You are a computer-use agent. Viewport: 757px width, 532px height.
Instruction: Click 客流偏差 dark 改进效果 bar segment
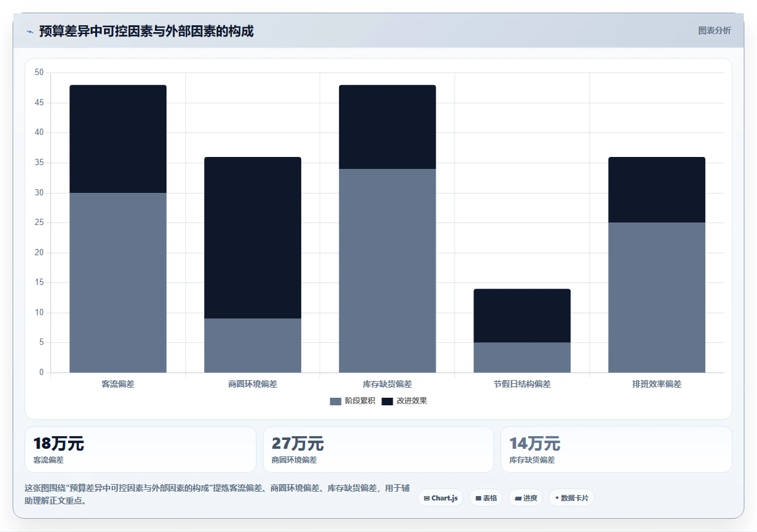click(x=118, y=139)
